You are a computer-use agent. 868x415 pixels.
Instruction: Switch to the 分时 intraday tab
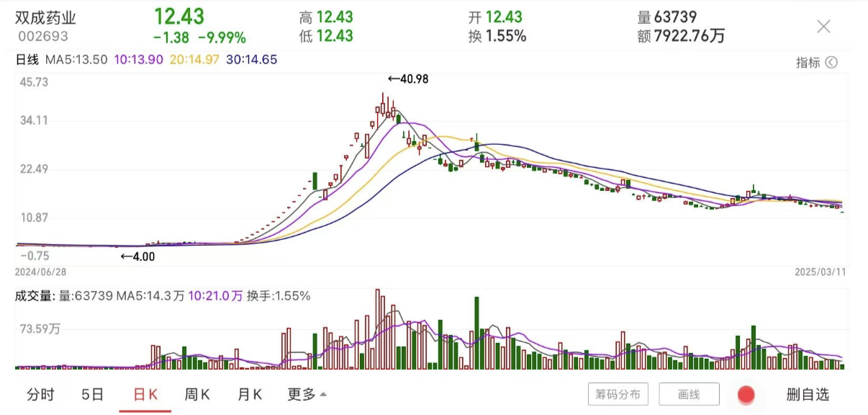point(41,394)
